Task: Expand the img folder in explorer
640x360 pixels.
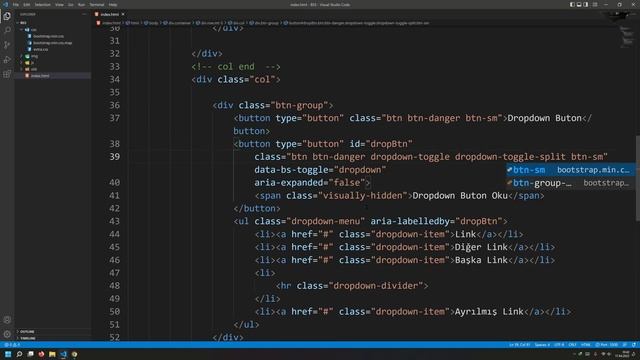Action: pyautogui.click(x=34, y=56)
